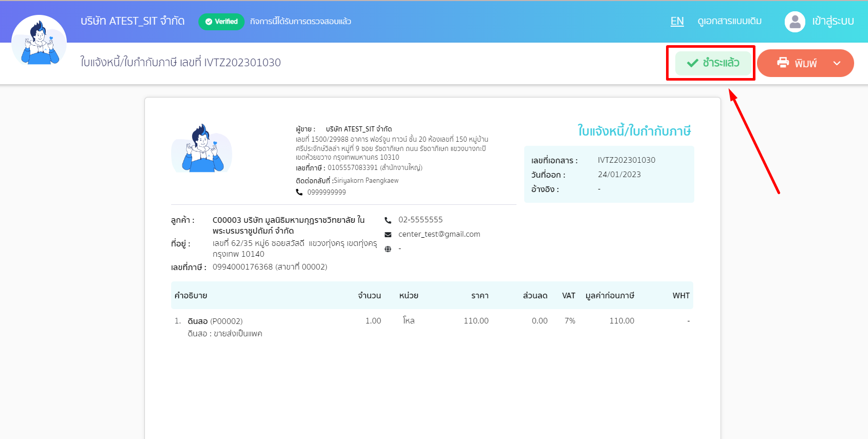Viewport: 868px width, 439px height.
Task: Open ดูเอกสารแบบเดิม classic document view
Action: click(x=729, y=22)
